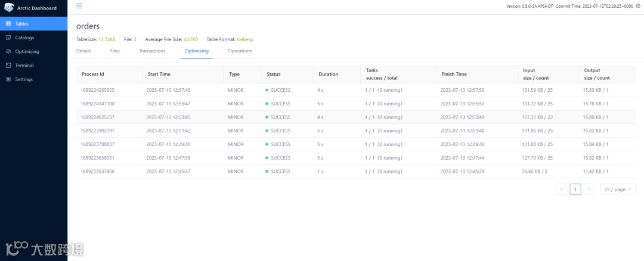
Task: Click start time 2023-07-13 12:55:47
Action: [x=168, y=104]
